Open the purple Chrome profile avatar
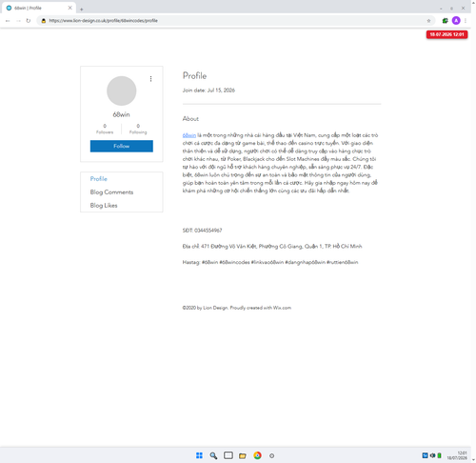476x463 pixels. tap(456, 21)
